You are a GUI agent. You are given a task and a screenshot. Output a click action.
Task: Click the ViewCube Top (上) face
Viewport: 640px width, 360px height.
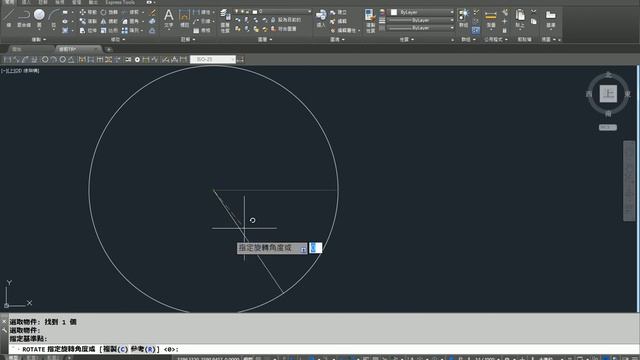pyautogui.click(x=608, y=94)
